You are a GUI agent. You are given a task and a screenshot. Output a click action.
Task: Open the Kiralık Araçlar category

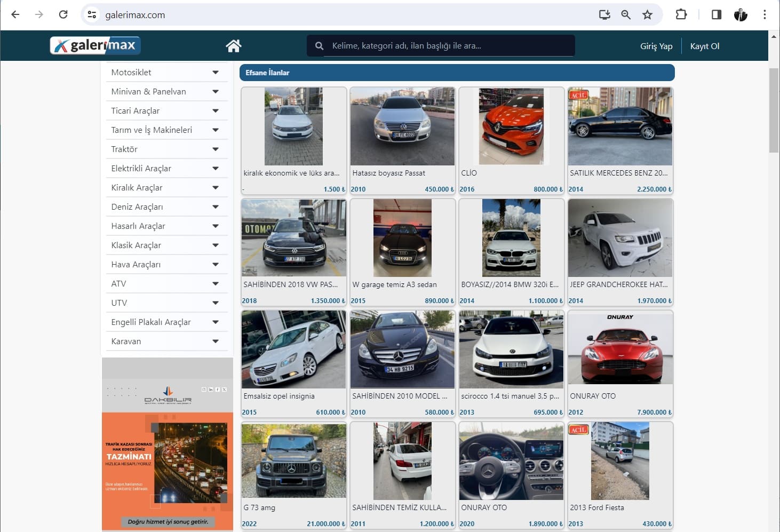137,188
